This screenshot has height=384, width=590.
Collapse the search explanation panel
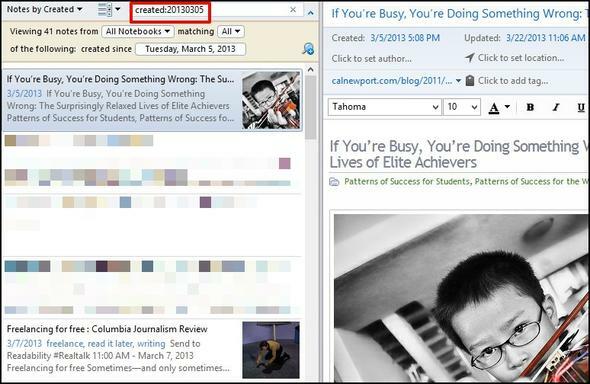(x=310, y=13)
